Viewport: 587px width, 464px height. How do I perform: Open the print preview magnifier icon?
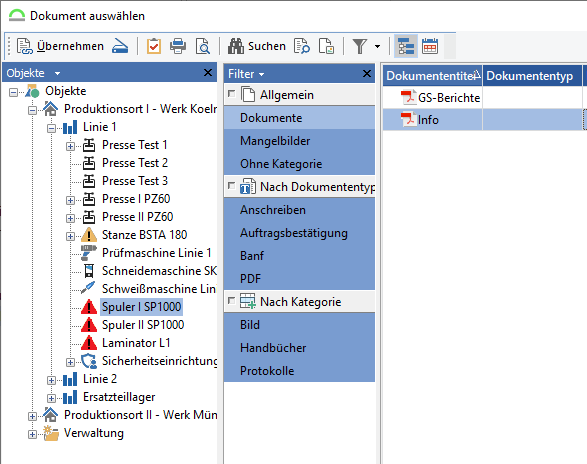203,46
